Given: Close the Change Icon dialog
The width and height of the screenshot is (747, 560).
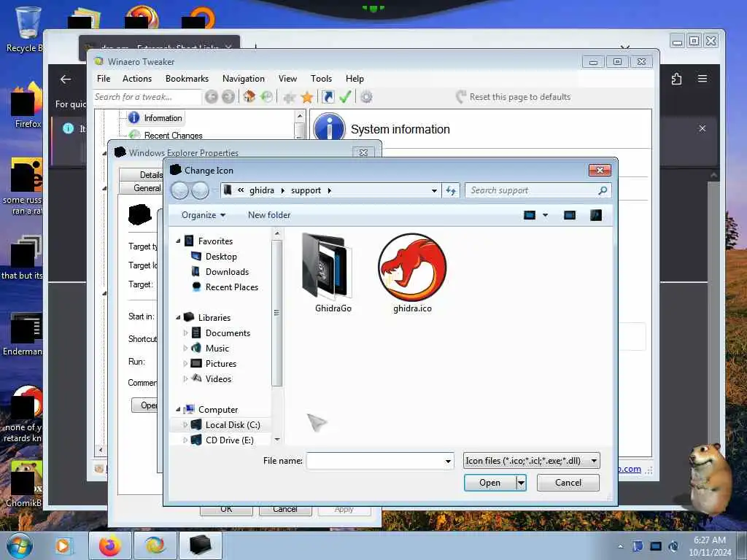Looking at the screenshot, I should pyautogui.click(x=600, y=170).
